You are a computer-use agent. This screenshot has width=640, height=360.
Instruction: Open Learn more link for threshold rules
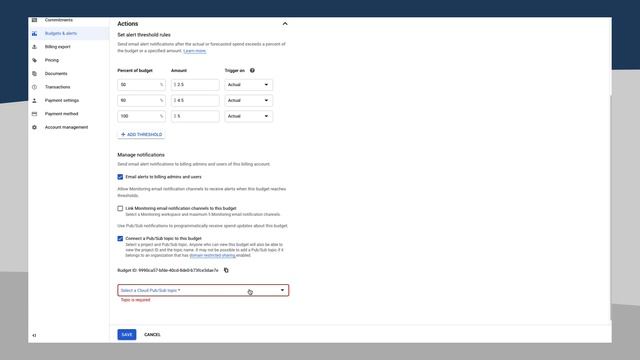point(195,51)
